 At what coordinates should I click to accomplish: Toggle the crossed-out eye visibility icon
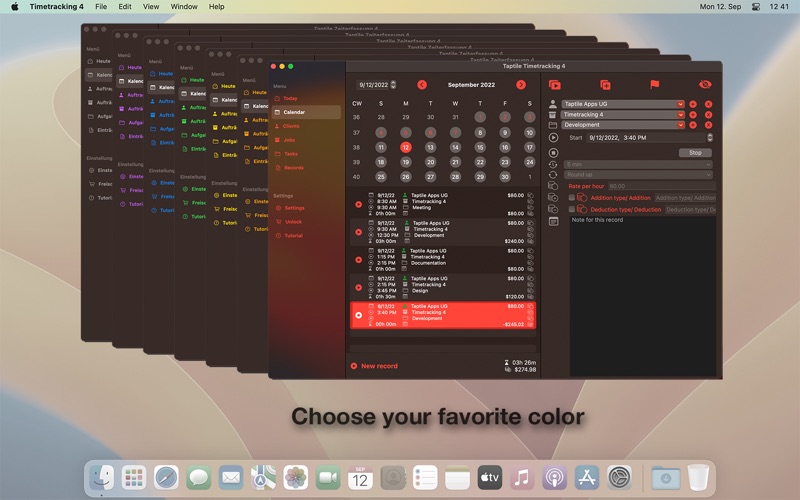point(705,85)
